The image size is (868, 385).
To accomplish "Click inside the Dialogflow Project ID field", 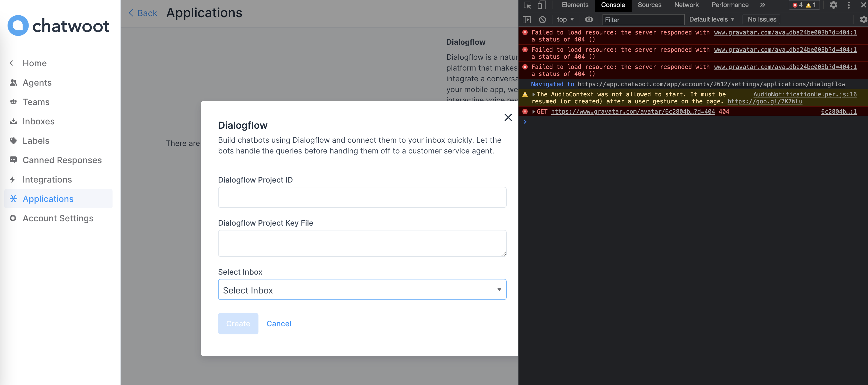I will 362,197.
